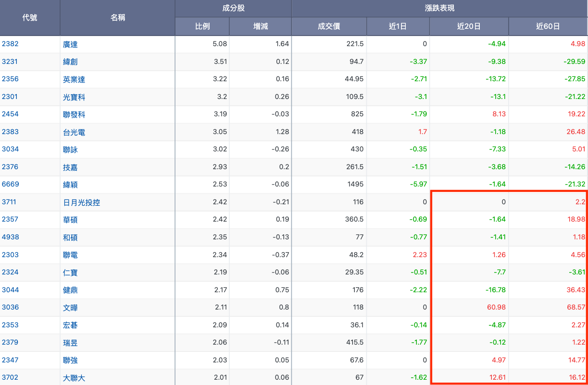This screenshot has height=385, width=588.
Task: Select the 聯電 stock link
Action: (x=70, y=255)
